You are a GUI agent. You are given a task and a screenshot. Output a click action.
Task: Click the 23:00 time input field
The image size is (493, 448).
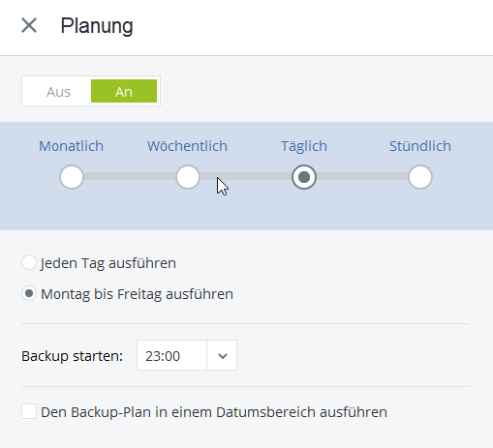pyautogui.click(x=171, y=355)
